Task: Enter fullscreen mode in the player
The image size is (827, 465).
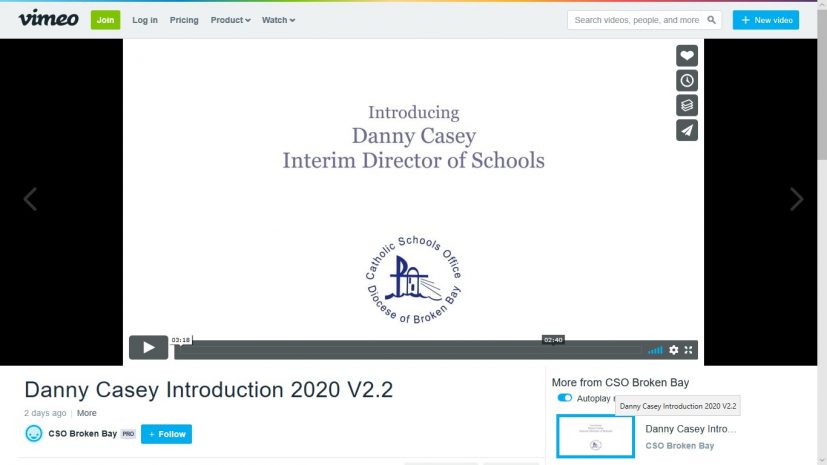Action: coord(689,350)
